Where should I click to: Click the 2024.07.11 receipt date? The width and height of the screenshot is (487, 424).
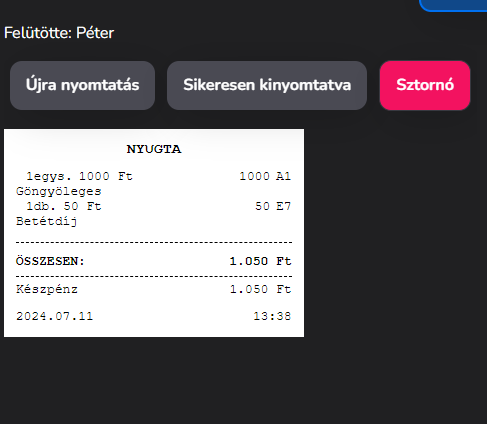coord(55,316)
